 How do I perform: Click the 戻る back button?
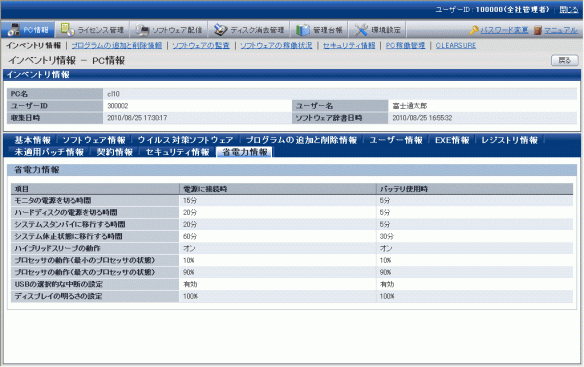[x=565, y=60]
